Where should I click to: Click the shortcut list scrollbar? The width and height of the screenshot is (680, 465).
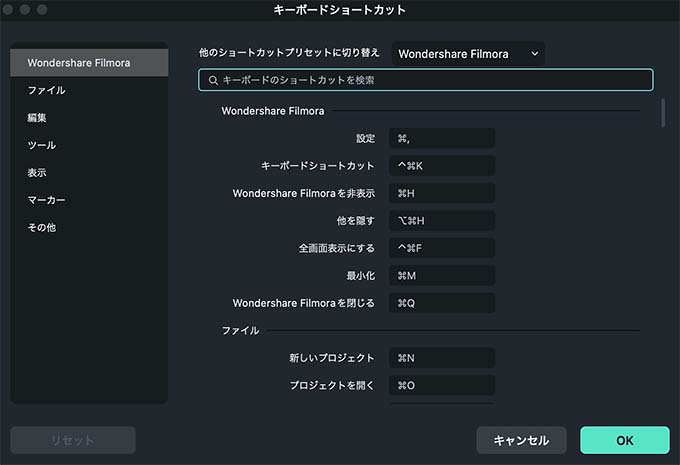click(x=663, y=113)
